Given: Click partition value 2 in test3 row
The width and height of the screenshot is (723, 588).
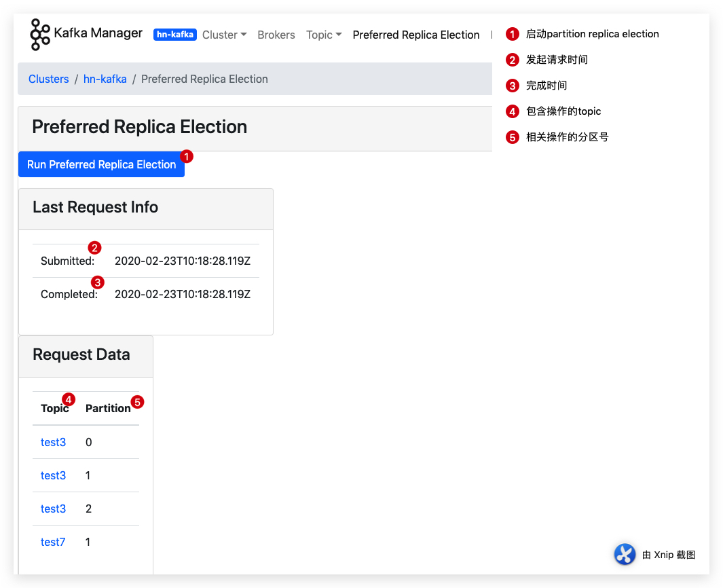Looking at the screenshot, I should (88, 509).
